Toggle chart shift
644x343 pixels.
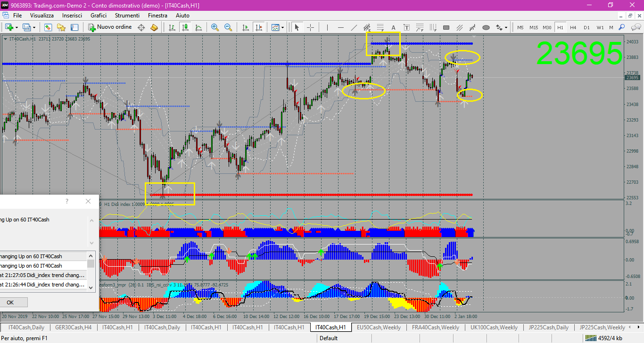tap(258, 27)
